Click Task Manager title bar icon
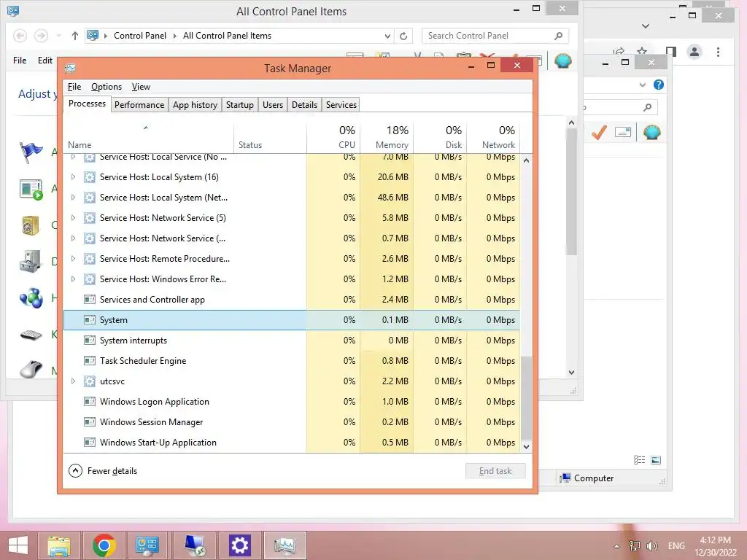Viewport: 747px width, 560px height. [x=71, y=68]
